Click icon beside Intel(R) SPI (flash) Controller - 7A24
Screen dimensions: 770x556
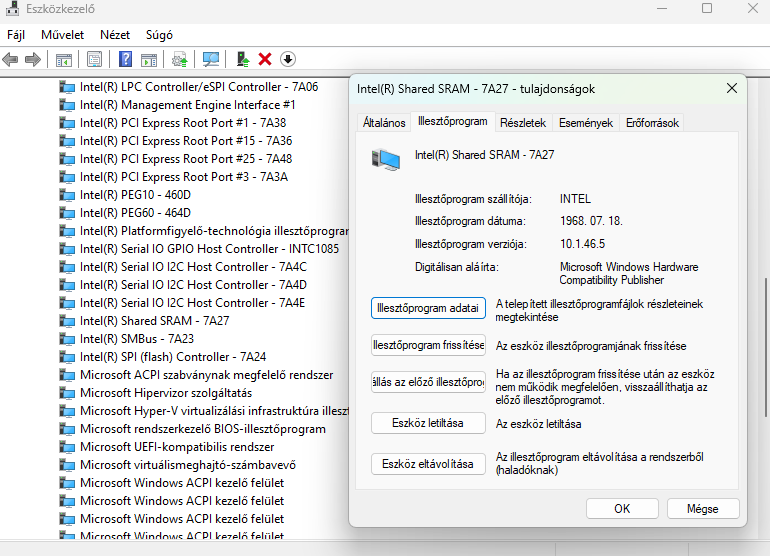(67, 357)
